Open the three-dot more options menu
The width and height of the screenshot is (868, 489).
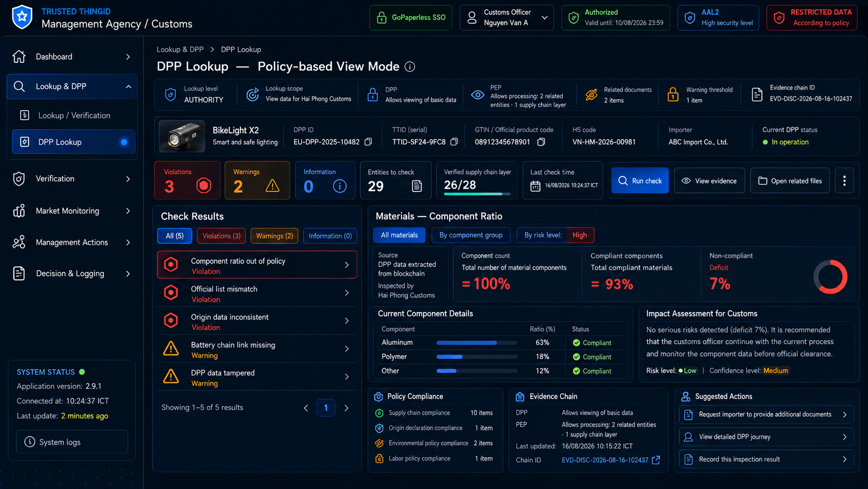click(844, 181)
